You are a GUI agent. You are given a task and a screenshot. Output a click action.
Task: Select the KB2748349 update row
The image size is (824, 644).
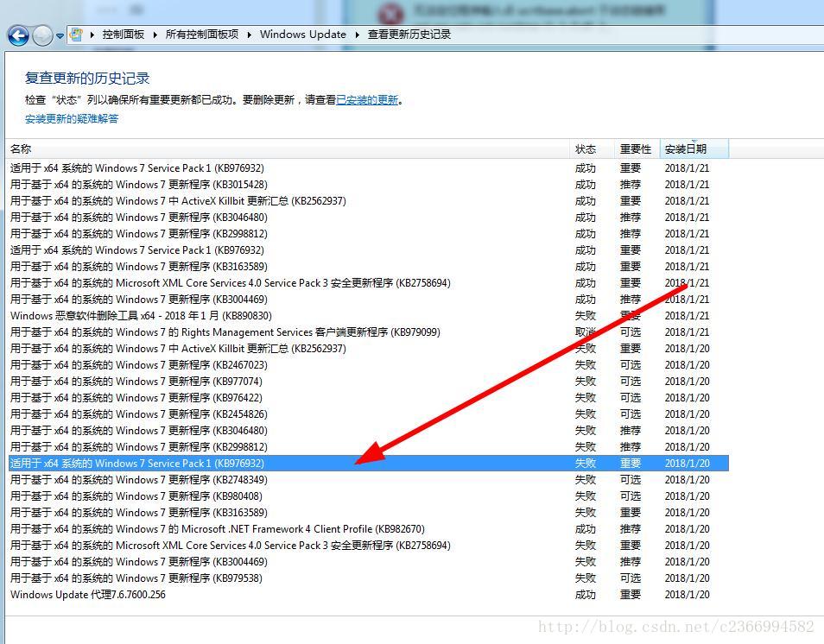click(367, 480)
